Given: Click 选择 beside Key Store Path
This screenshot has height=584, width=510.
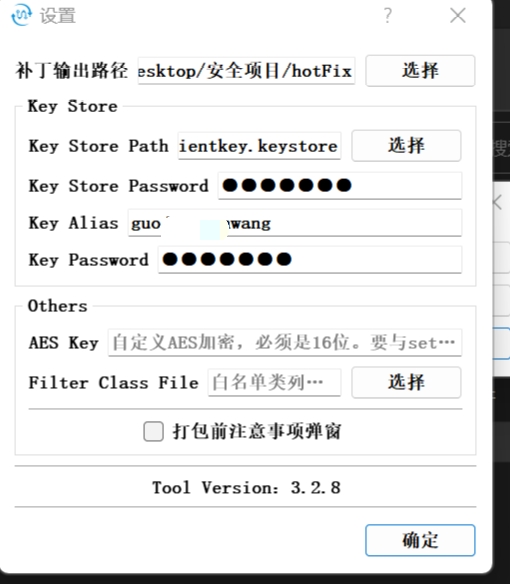Looking at the screenshot, I should [x=406, y=146].
